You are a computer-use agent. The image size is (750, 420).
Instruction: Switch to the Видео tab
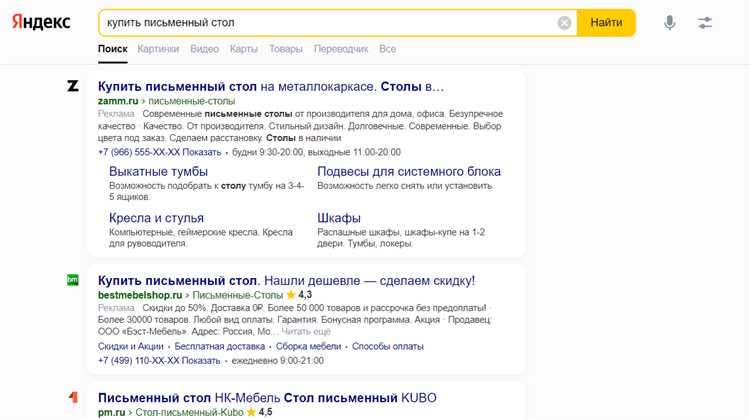pyautogui.click(x=204, y=49)
